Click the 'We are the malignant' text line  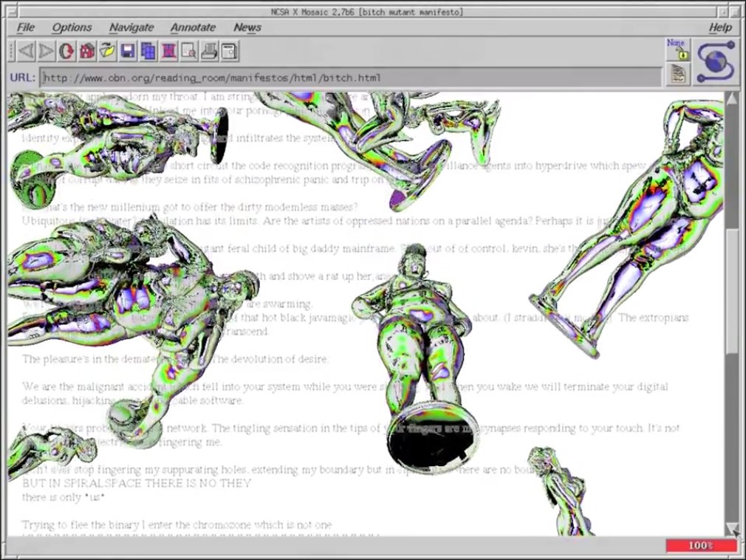345,387
